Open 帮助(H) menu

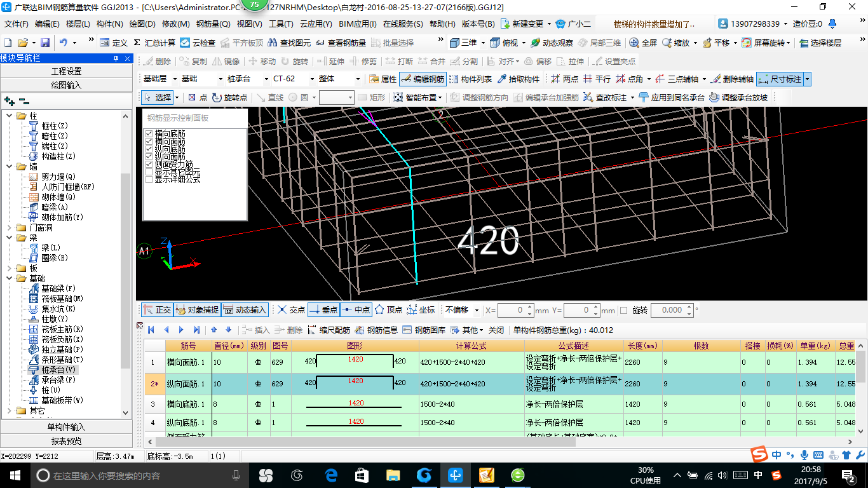442,24
